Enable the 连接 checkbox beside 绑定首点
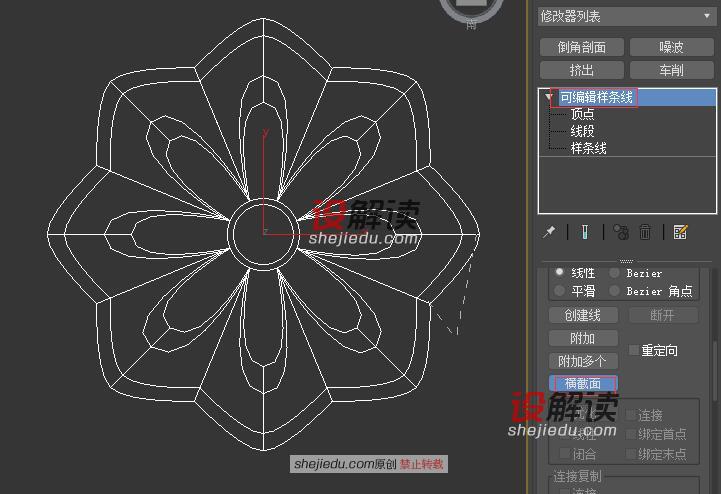The height and width of the screenshot is (494, 721). point(631,415)
